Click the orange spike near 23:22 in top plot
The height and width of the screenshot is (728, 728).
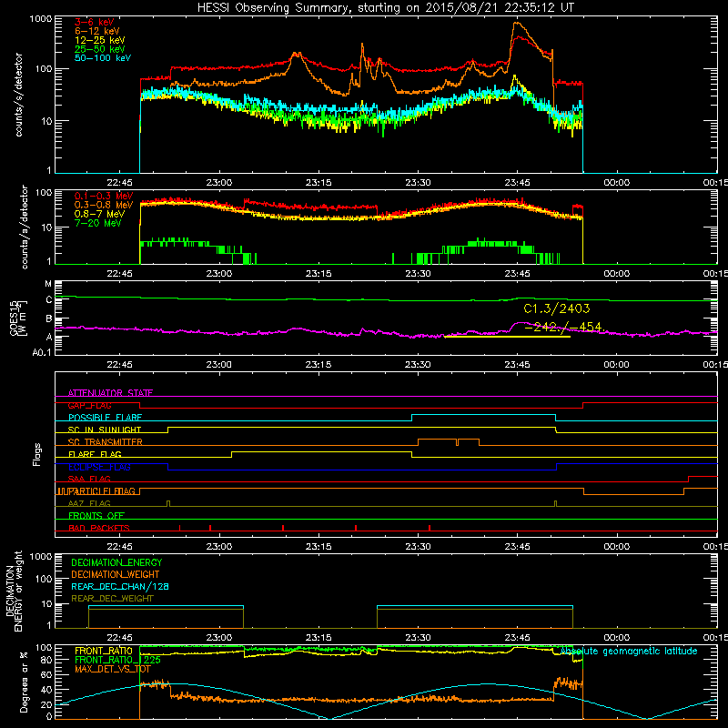pyautogui.click(x=362, y=45)
